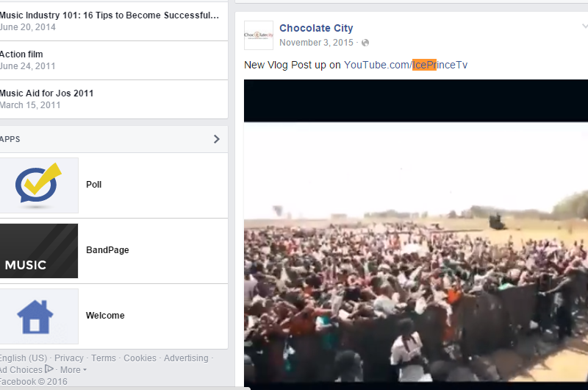This screenshot has height=390, width=588.
Task: Open the BandPage MUSIC thumbnail
Action: (x=39, y=251)
